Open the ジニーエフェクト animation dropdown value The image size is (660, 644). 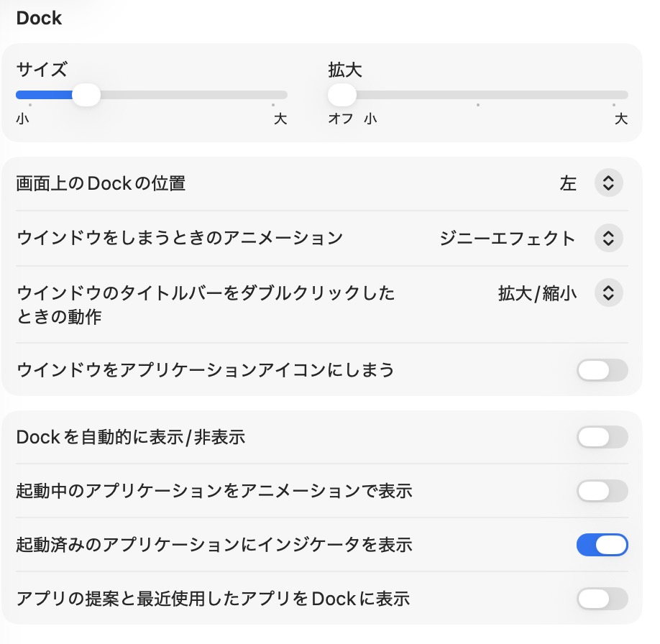pyautogui.click(x=508, y=238)
